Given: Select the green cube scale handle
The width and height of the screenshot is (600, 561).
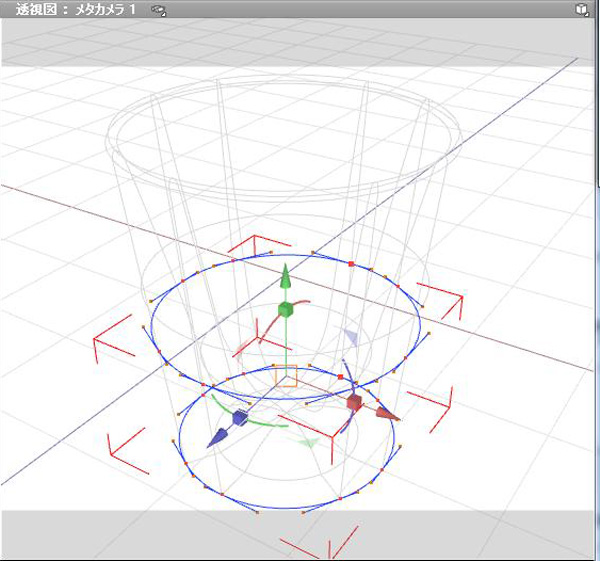Looking at the screenshot, I should coord(285,309).
